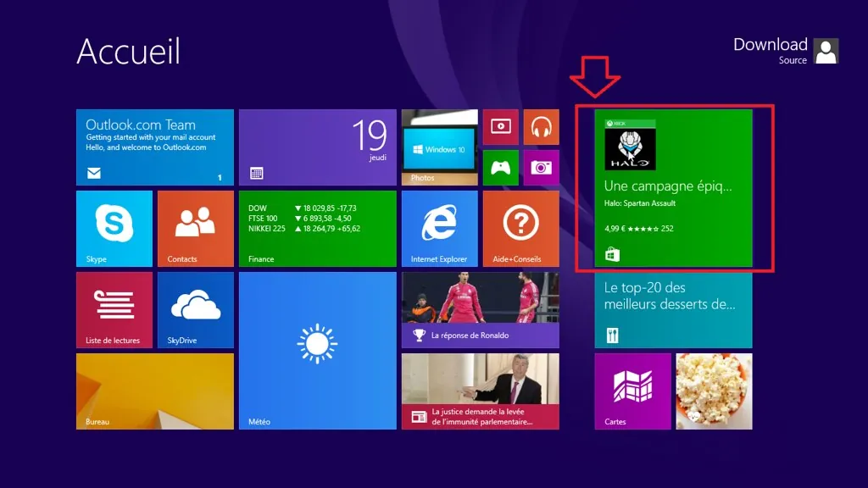Launch Skype from its tile
This screenshot has height=488, width=868.
[x=114, y=229]
